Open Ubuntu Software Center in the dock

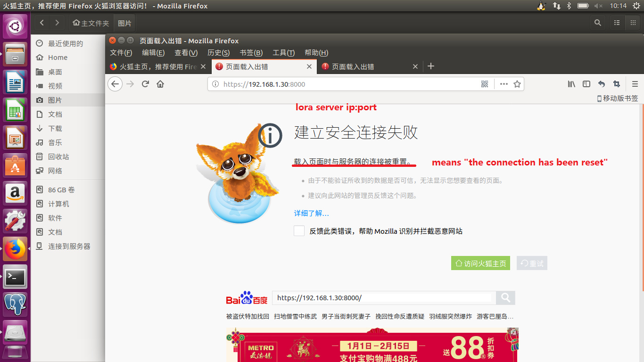click(15, 165)
